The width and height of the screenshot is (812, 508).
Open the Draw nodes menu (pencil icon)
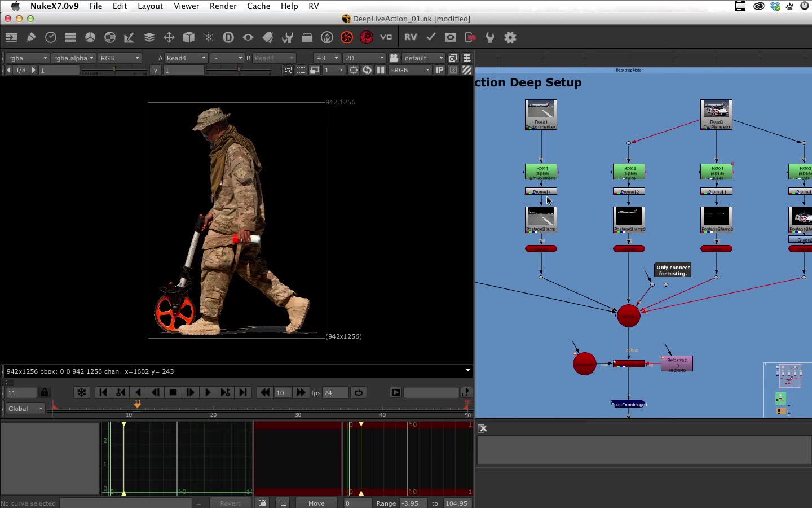coord(31,37)
